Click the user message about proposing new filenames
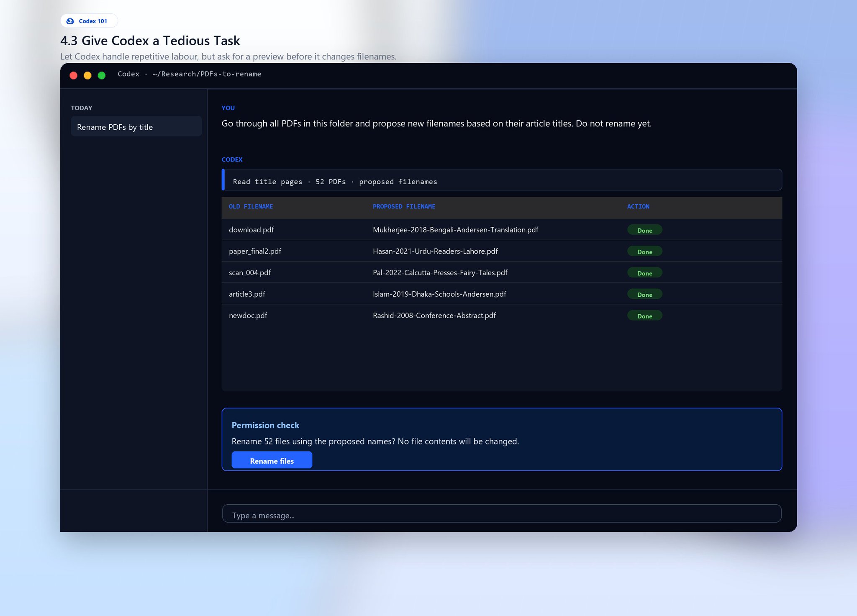 pos(436,123)
